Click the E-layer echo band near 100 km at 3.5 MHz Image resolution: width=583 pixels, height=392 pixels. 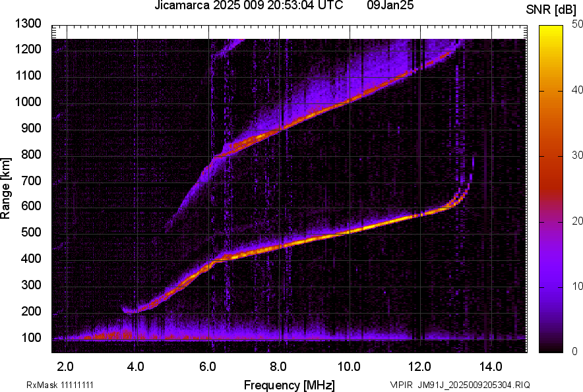[x=120, y=335]
